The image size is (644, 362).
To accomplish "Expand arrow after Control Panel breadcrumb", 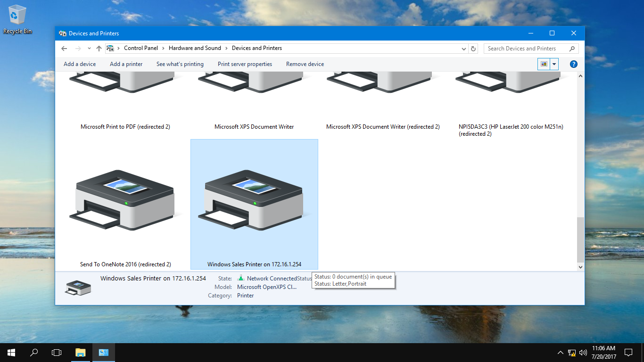I will pyautogui.click(x=164, y=48).
